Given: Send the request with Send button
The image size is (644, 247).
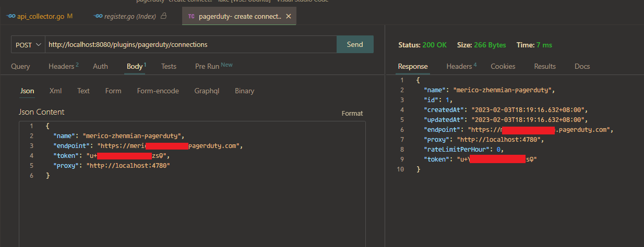Looking at the screenshot, I should point(355,44).
